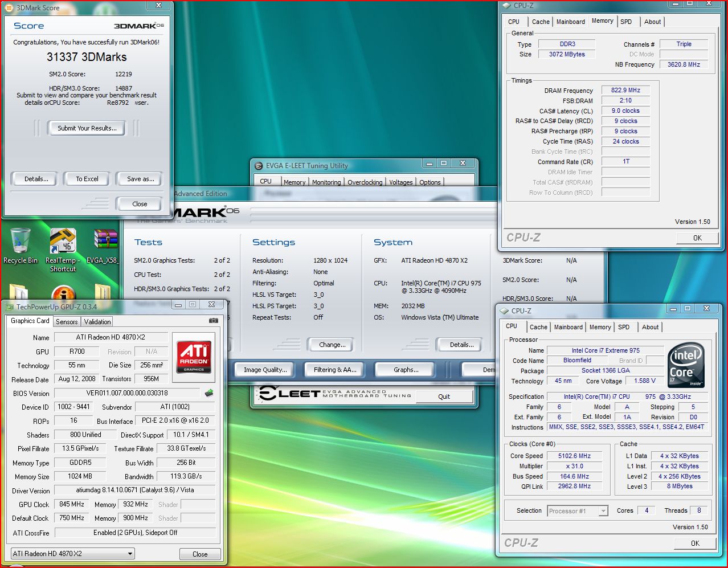Click OK in lower CPU-Z CPU window
Viewport: 728px width, 568px height.
(x=695, y=543)
